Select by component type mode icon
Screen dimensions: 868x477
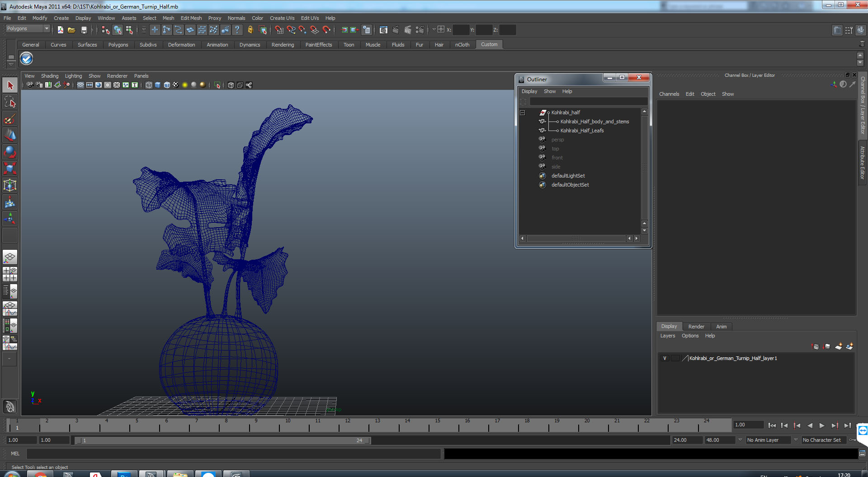click(x=129, y=30)
